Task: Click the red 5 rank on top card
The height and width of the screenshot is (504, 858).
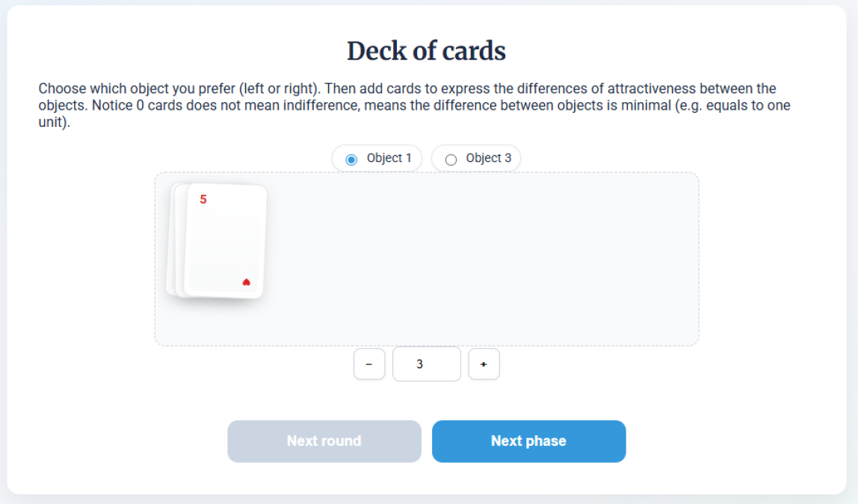Action: (203, 199)
